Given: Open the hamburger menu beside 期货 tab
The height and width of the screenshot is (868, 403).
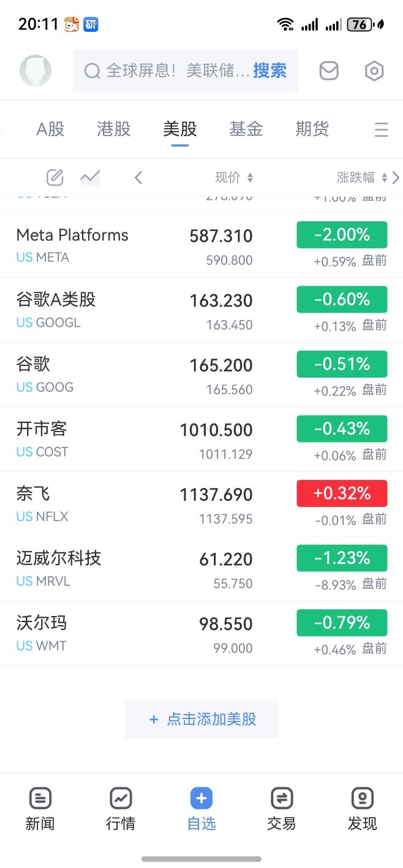Looking at the screenshot, I should [x=382, y=129].
